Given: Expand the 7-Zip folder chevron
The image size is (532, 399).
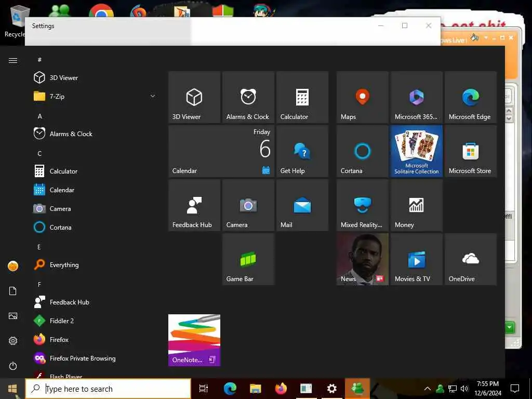Looking at the screenshot, I should coord(153,96).
